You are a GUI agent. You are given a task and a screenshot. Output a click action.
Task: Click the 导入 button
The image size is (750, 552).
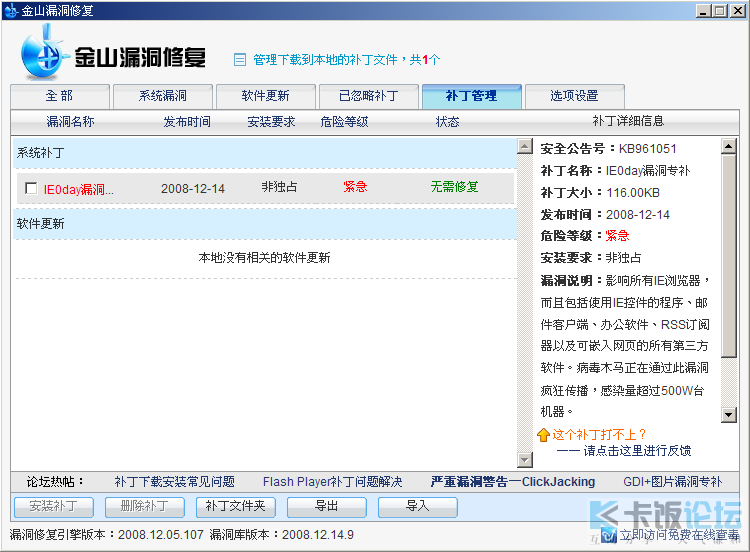click(417, 507)
